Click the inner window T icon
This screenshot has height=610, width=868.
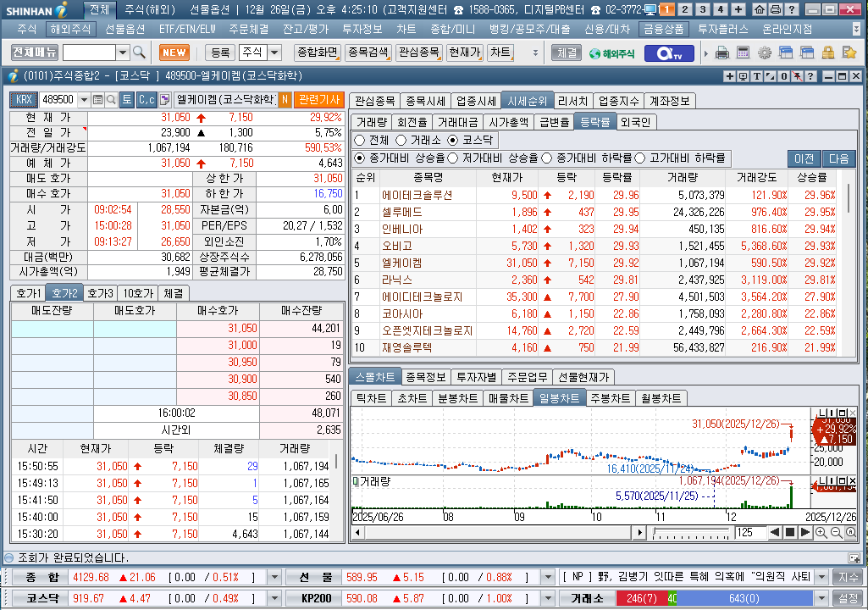[756, 76]
